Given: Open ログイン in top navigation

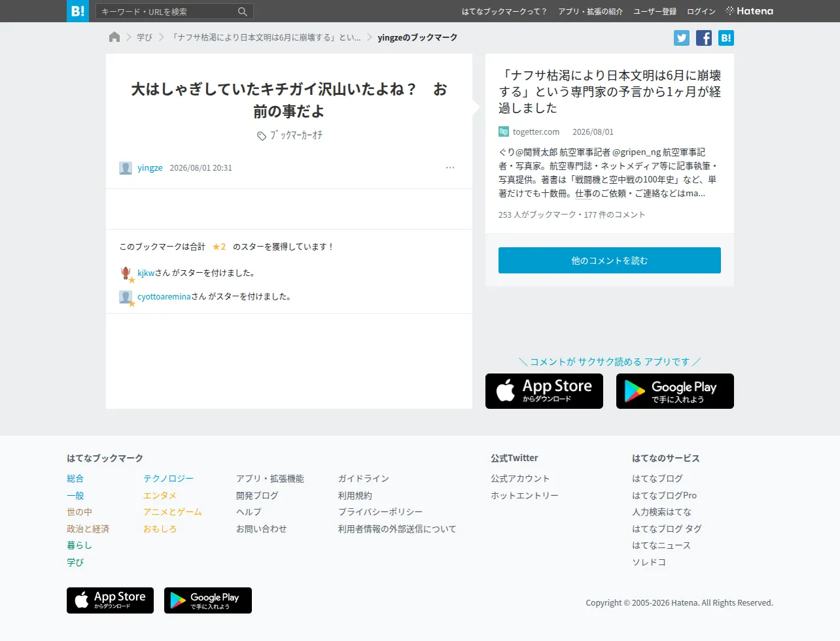Looking at the screenshot, I should (x=701, y=12).
